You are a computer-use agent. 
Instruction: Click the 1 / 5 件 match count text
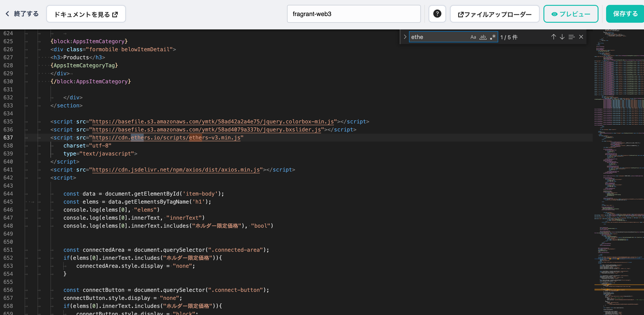click(x=509, y=37)
